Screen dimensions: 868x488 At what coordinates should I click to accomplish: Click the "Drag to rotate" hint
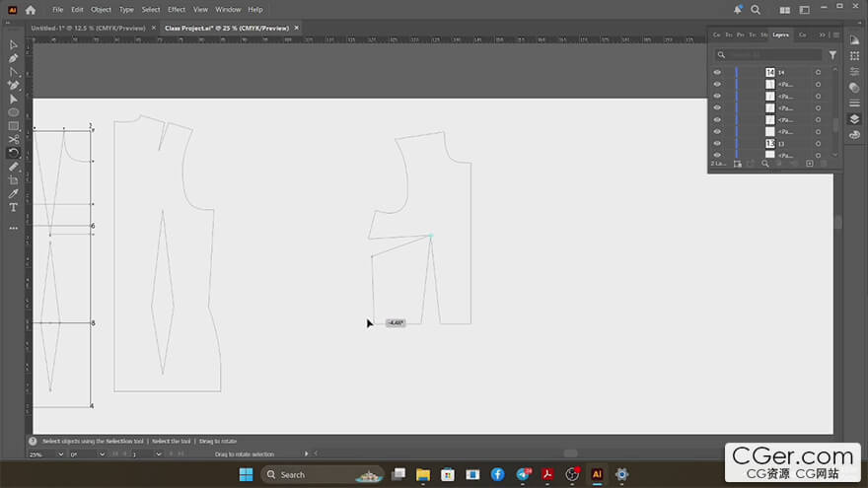218,441
